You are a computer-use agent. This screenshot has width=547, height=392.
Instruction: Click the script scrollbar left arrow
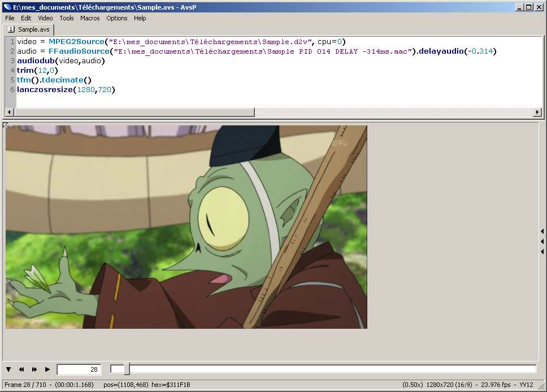[9, 112]
